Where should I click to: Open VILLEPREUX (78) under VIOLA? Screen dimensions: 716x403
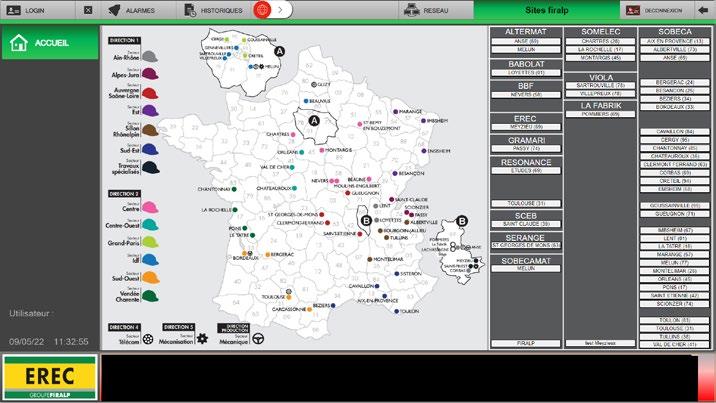pyautogui.click(x=600, y=94)
